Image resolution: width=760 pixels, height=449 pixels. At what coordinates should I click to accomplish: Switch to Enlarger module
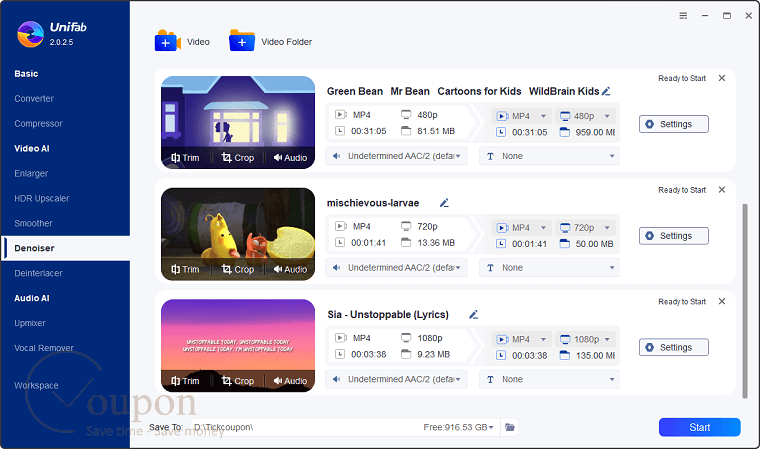[31, 173]
